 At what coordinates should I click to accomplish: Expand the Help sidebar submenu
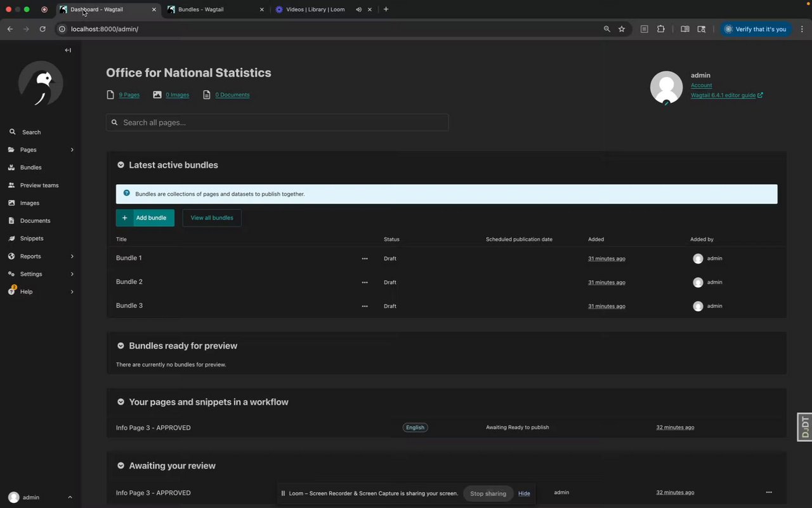coord(41,292)
